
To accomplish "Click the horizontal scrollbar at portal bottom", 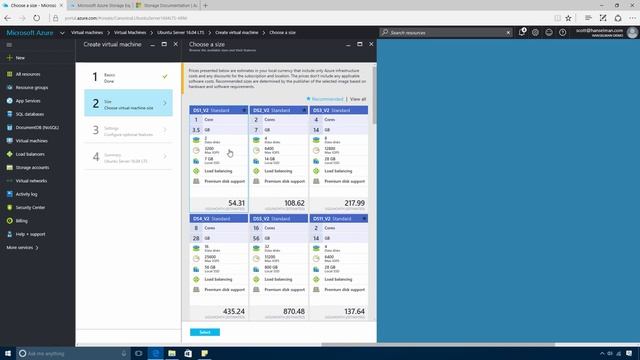I will coord(439,344).
